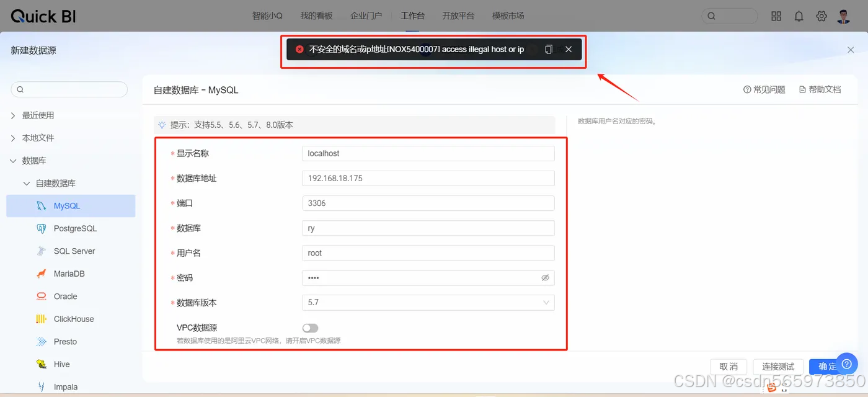Image resolution: width=868 pixels, height=397 pixels.
Task: Select PostgreSQL in the data source list
Action: (x=71, y=228)
